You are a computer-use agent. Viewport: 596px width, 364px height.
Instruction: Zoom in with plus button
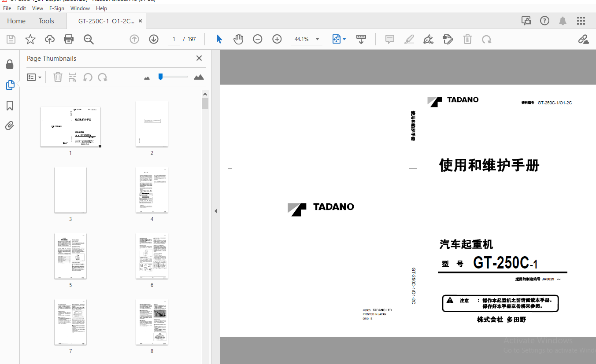pyautogui.click(x=277, y=39)
